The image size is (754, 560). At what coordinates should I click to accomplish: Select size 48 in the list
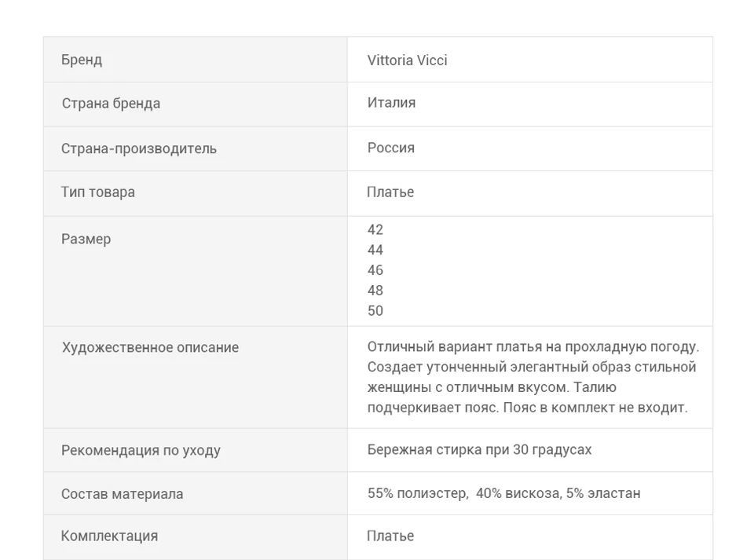pos(375,291)
